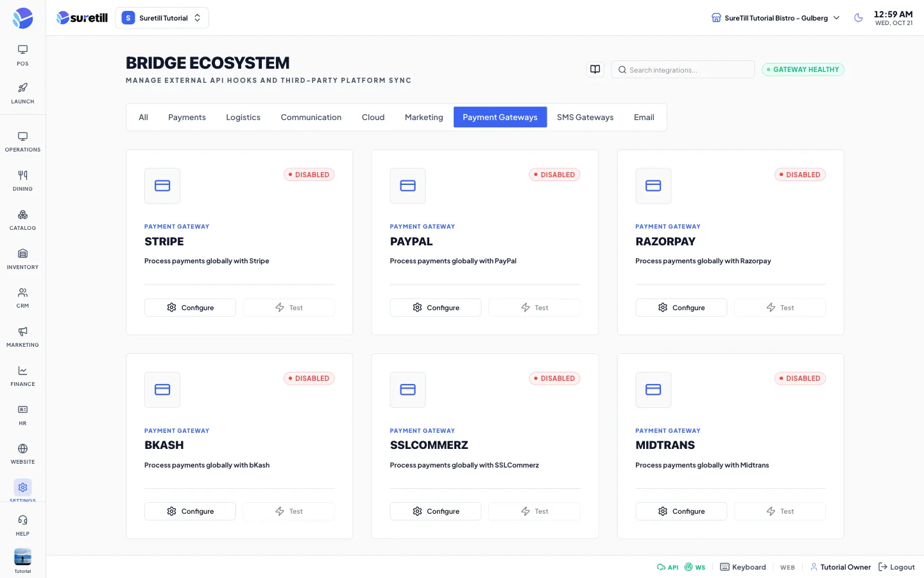The height and width of the screenshot is (578, 924).
Task: Open the Settings gear in sidebar
Action: pyautogui.click(x=22, y=487)
